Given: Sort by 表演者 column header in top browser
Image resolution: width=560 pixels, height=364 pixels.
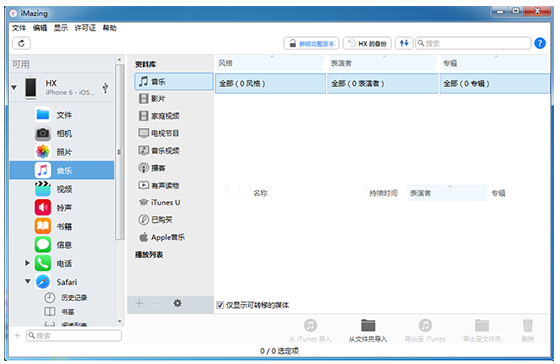Looking at the screenshot, I should click(x=382, y=63).
